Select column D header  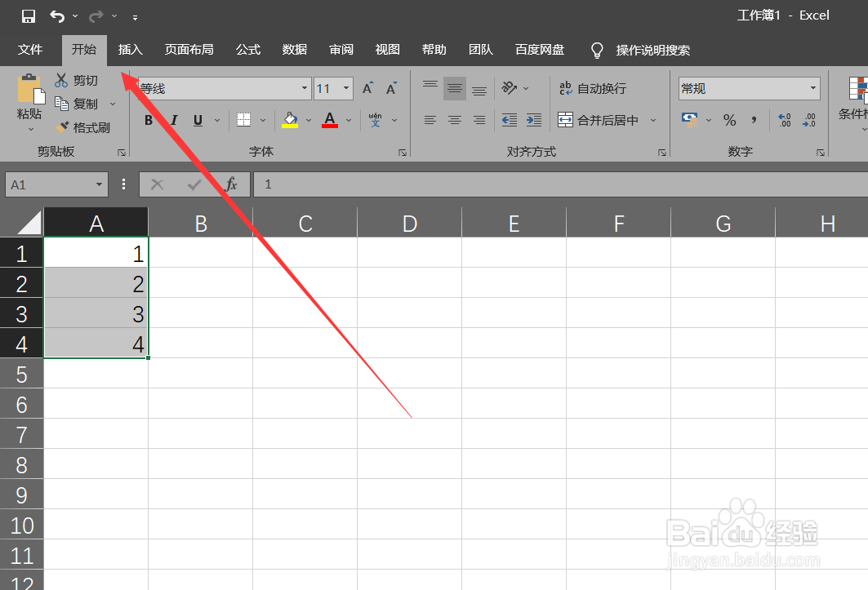[x=410, y=224]
